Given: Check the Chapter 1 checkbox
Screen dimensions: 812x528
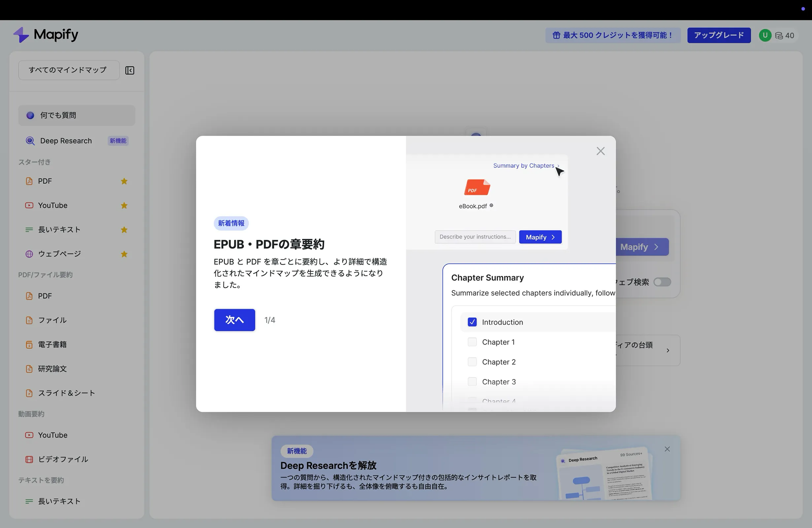Looking at the screenshot, I should [x=472, y=342].
